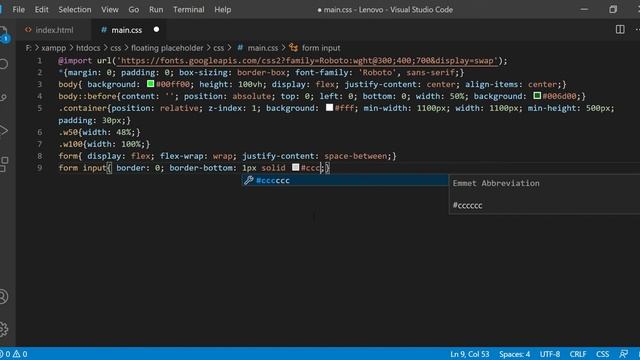This screenshot has width=640, height=360.
Task: Click UTF-8 encoding in status bar
Action: click(550, 354)
